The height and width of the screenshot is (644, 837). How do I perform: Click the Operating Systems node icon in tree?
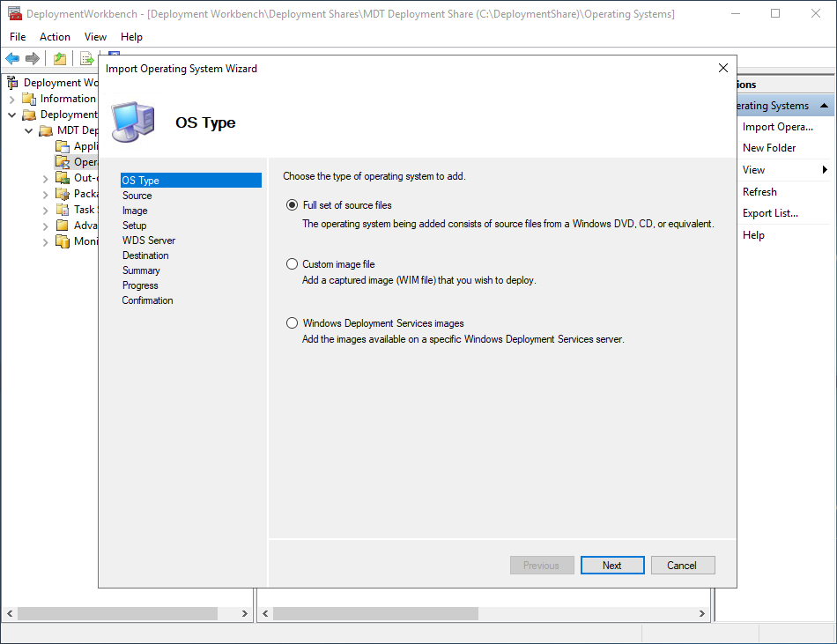coord(63,162)
